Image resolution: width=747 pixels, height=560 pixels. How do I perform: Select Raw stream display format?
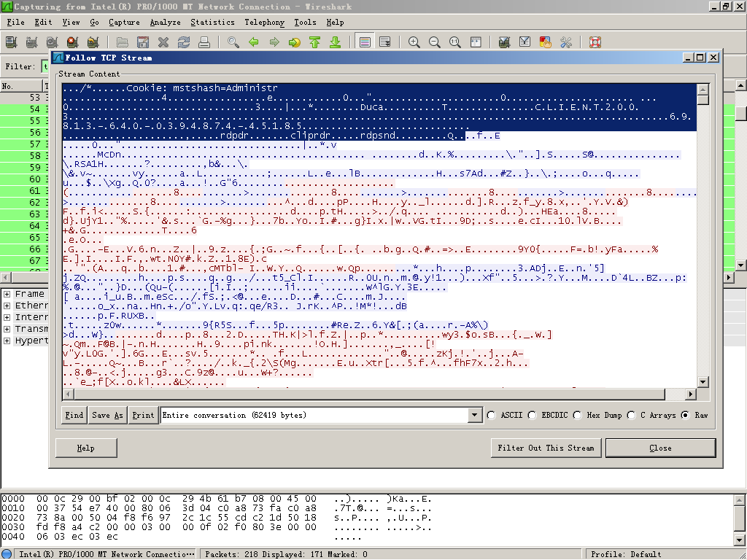(686, 415)
